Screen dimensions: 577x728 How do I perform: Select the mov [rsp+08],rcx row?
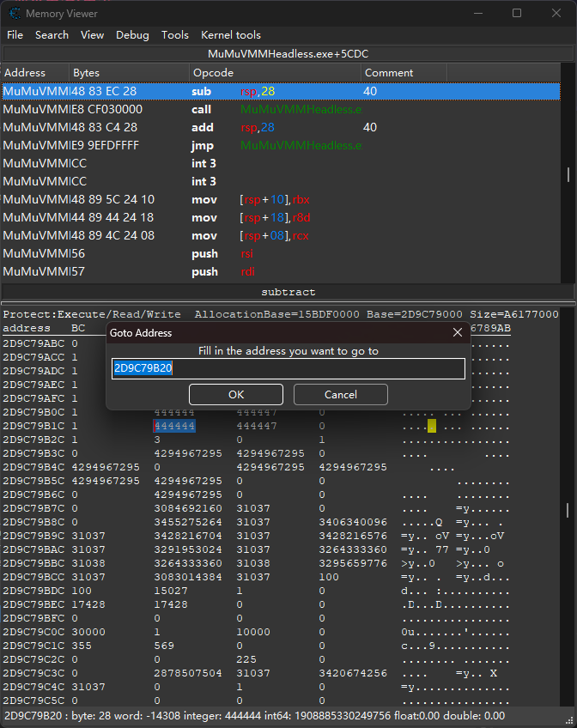(x=281, y=235)
